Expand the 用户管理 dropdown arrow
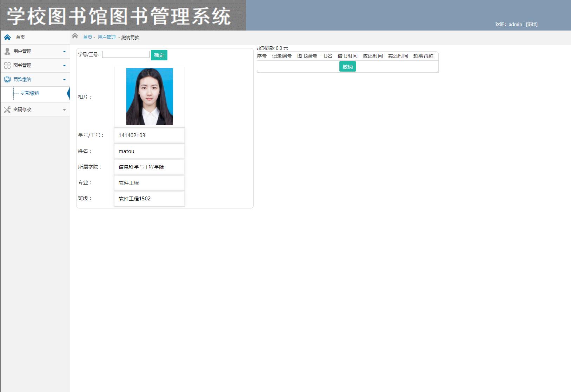The image size is (571, 392). click(x=64, y=52)
